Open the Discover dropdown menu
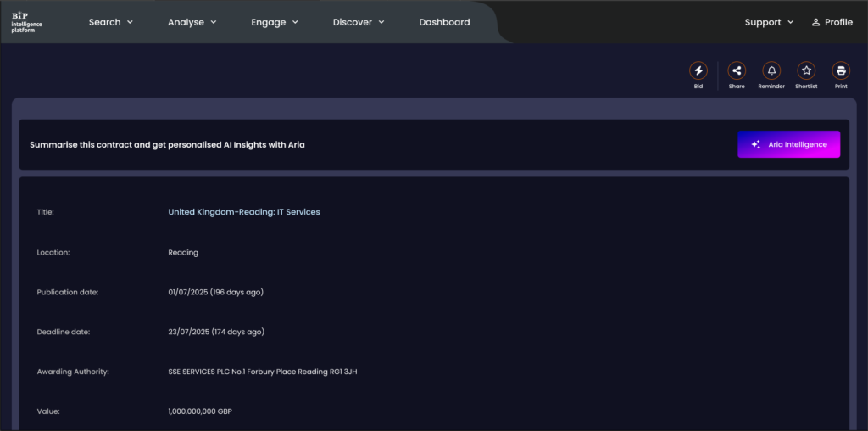The image size is (868, 431). click(359, 22)
